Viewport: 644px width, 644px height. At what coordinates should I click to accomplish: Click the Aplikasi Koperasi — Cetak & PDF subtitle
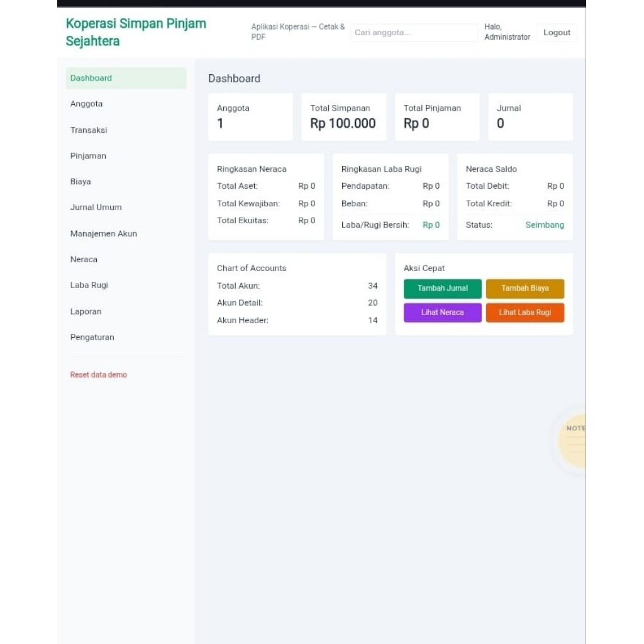tap(297, 32)
